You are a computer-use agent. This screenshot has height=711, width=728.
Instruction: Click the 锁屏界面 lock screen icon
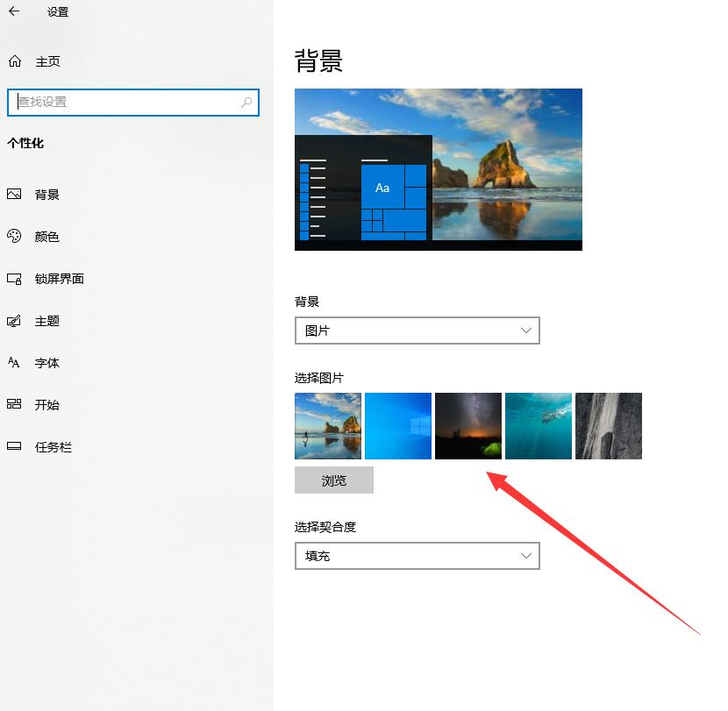tap(13, 279)
